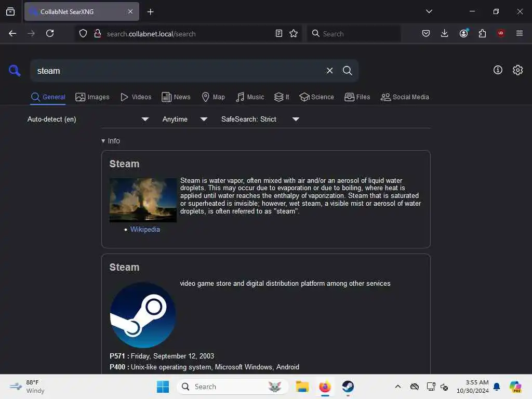Open the Wikipedia link
This screenshot has height=399, width=532.
145,229
